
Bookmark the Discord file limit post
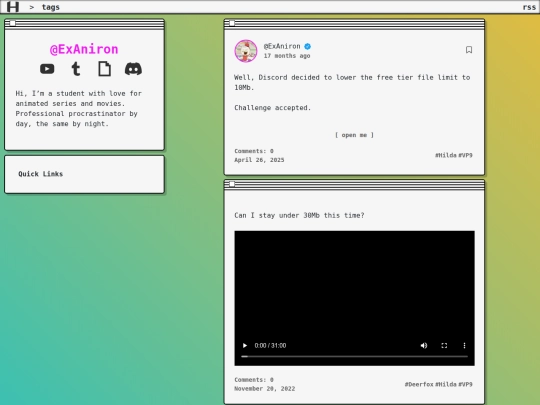[469, 50]
